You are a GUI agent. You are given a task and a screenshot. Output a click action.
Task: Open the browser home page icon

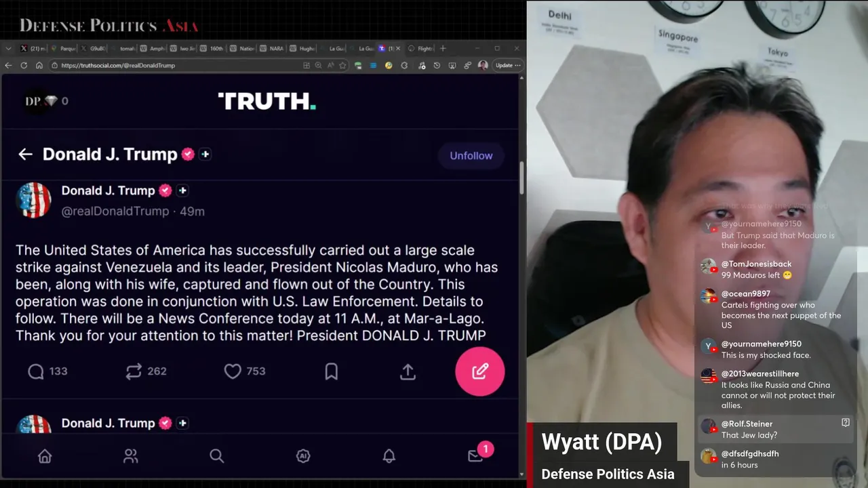[39, 65]
